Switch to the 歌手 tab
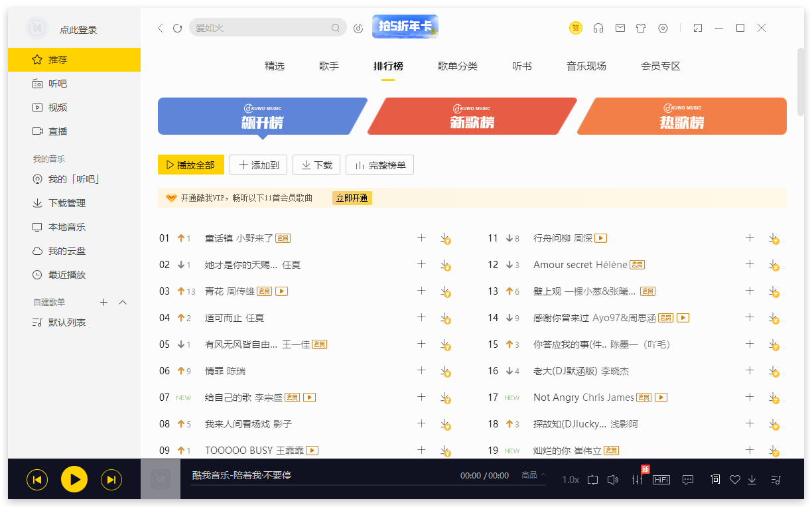Viewport: 812px width, 507px height. click(328, 66)
